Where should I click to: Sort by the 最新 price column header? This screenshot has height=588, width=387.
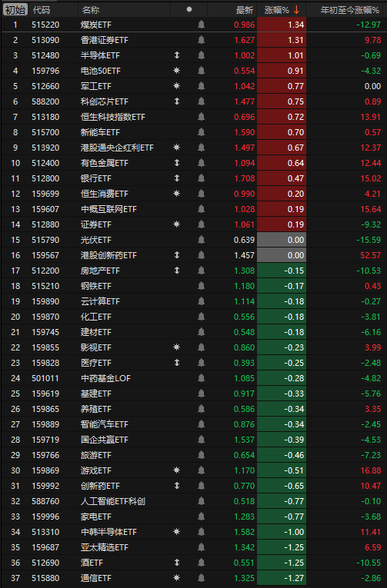click(245, 10)
